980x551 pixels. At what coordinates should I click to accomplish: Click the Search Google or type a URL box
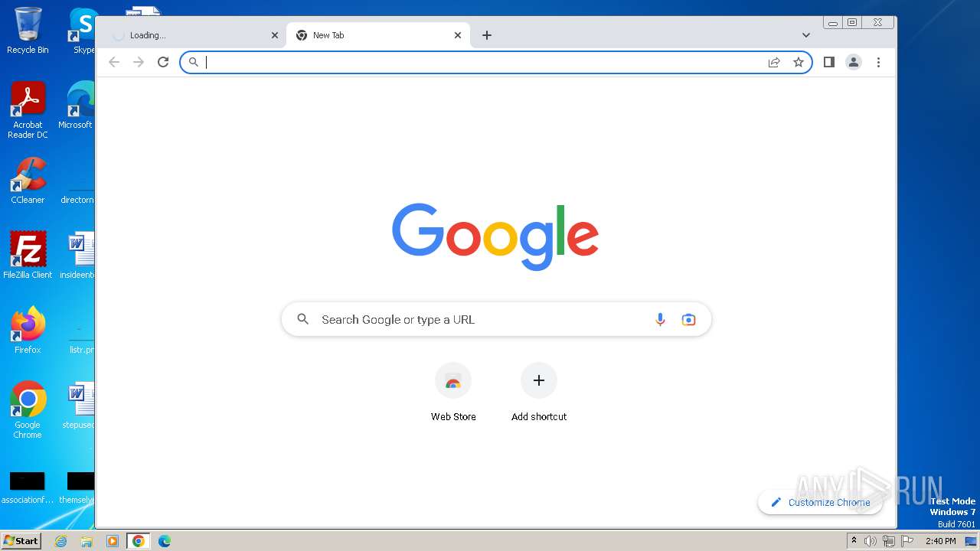pos(496,319)
